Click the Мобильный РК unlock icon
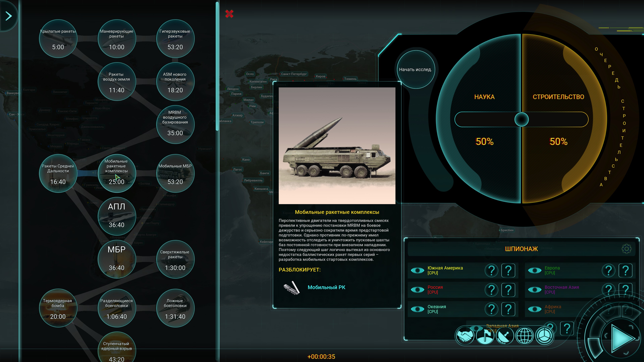This screenshot has width=644, height=362. tap(292, 288)
